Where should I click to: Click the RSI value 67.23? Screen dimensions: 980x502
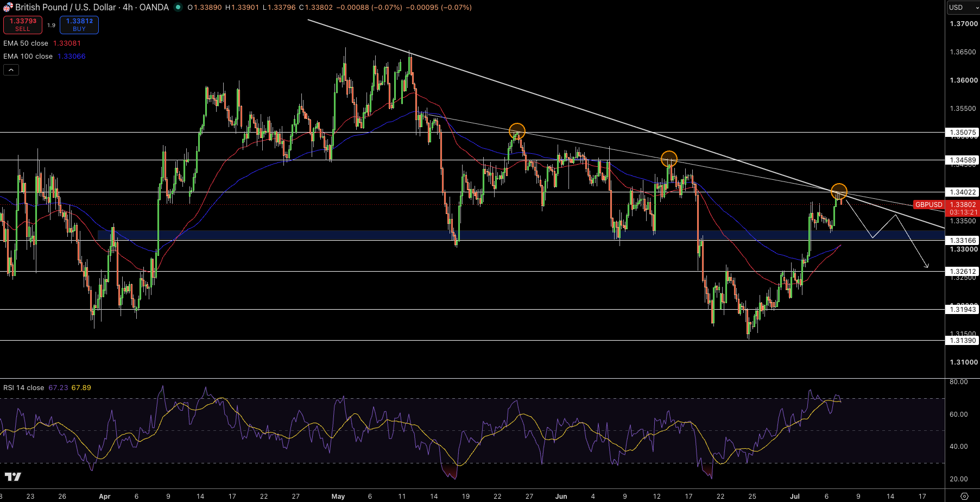pyautogui.click(x=58, y=388)
